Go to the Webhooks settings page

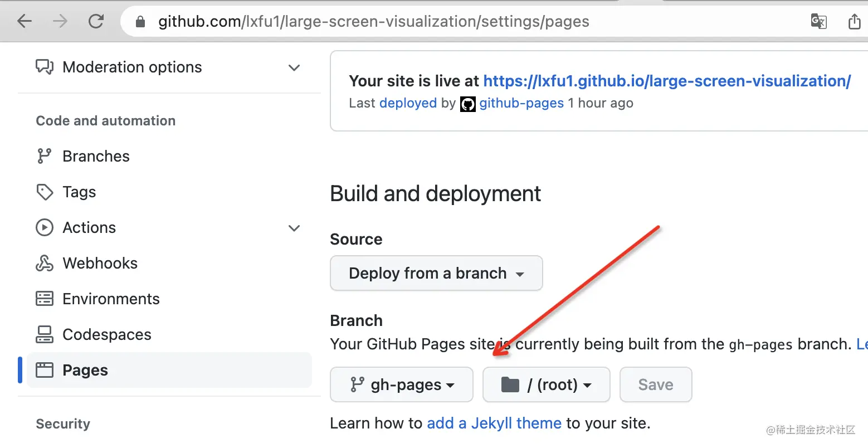(169, 263)
